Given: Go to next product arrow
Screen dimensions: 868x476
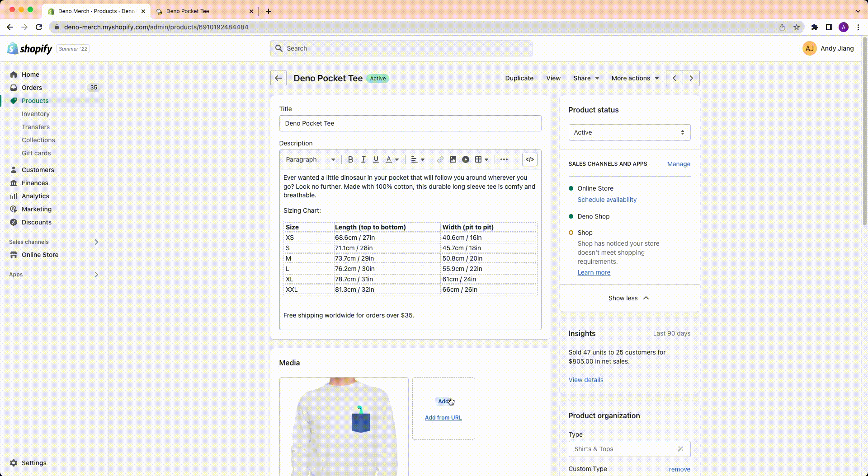Looking at the screenshot, I should tap(691, 78).
